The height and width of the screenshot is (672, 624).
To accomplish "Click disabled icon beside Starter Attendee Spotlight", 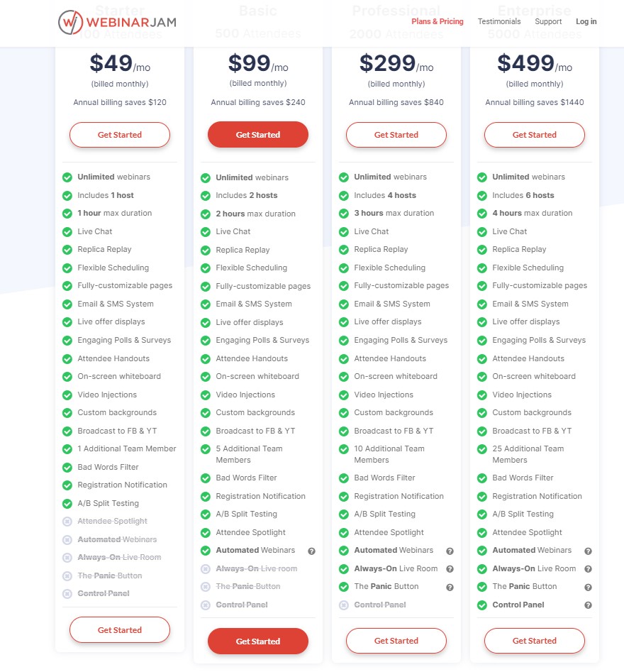I will tap(67, 522).
